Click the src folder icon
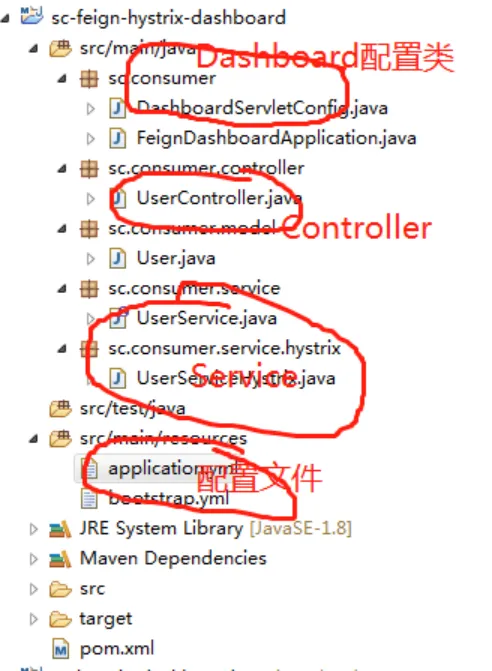Image resolution: width=492 pixels, height=671 pixels. point(60,589)
